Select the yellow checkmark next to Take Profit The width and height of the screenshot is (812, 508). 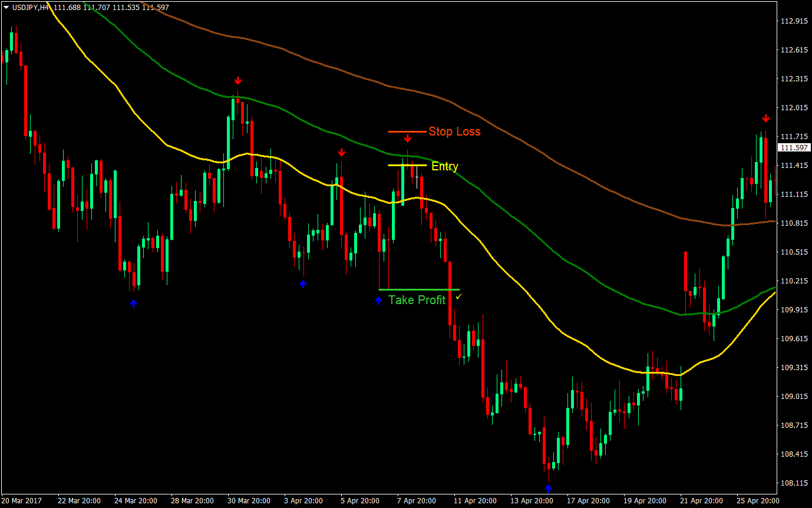[x=460, y=298]
